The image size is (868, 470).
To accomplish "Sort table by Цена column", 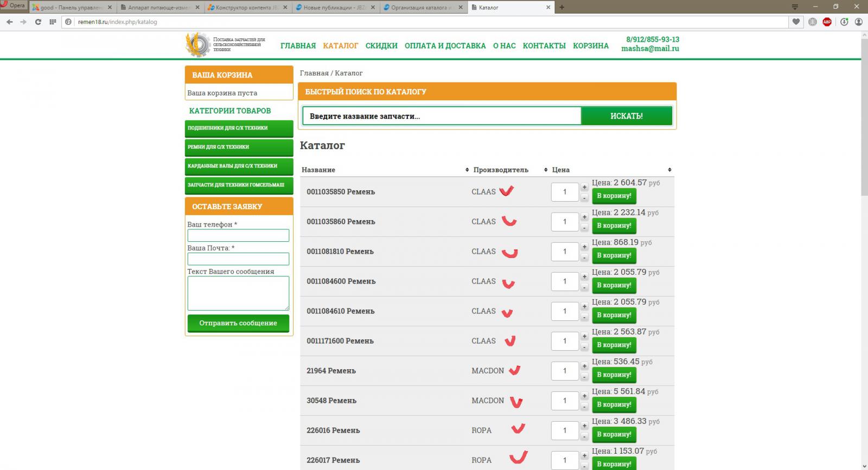I will 669,170.
